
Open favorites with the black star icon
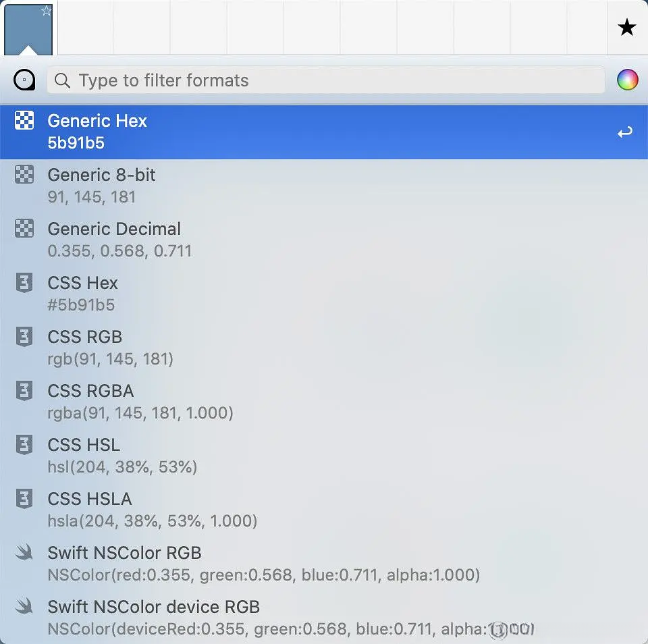pyautogui.click(x=626, y=27)
